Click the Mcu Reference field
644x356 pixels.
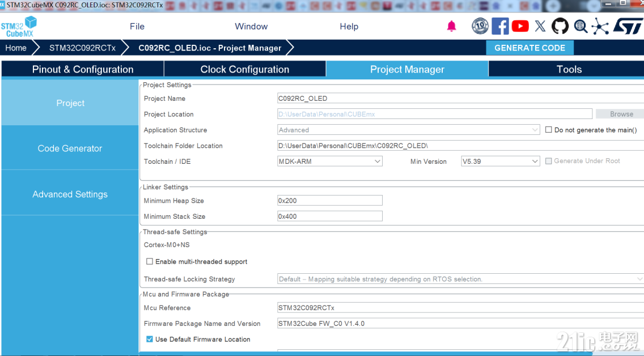pyautogui.click(x=460, y=308)
